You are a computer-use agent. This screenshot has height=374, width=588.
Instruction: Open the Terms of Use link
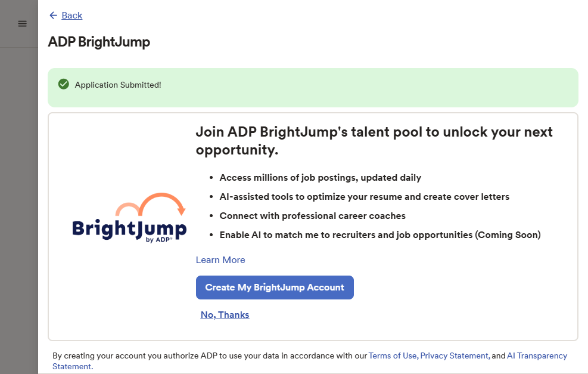click(393, 356)
